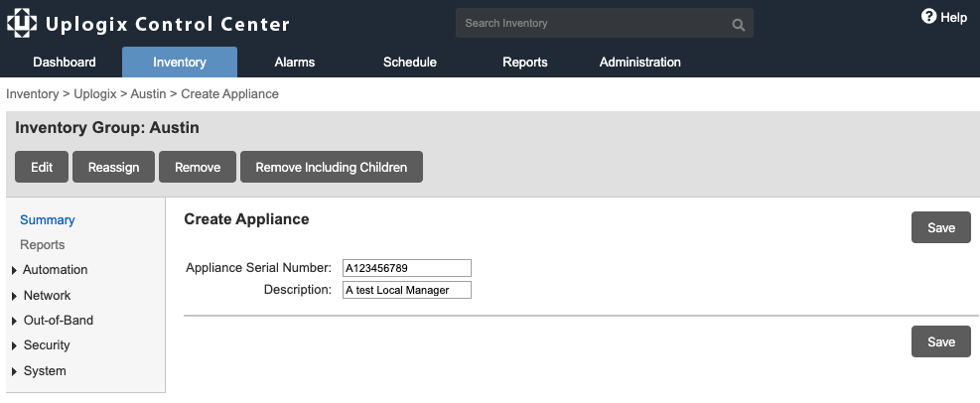This screenshot has width=980, height=403.
Task: Click the Reassign button
Action: point(113,167)
